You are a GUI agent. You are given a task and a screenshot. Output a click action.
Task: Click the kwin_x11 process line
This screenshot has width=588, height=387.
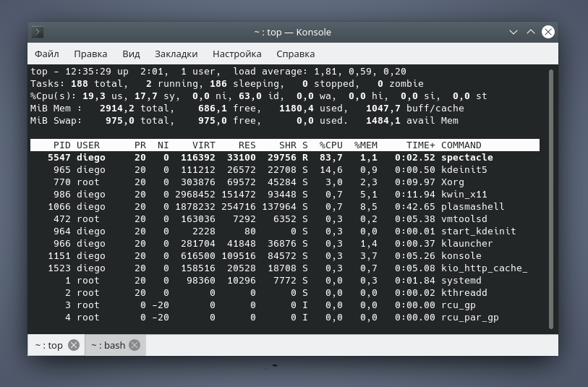(x=285, y=195)
